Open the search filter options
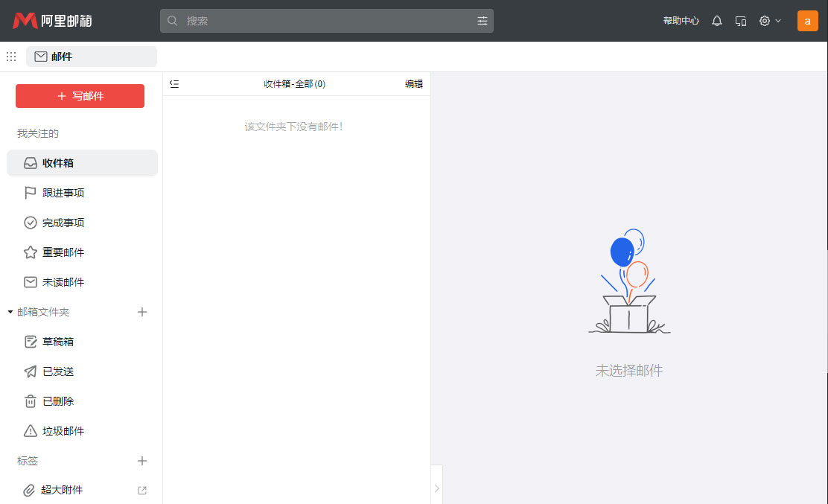The width and height of the screenshot is (828, 504). tap(483, 20)
